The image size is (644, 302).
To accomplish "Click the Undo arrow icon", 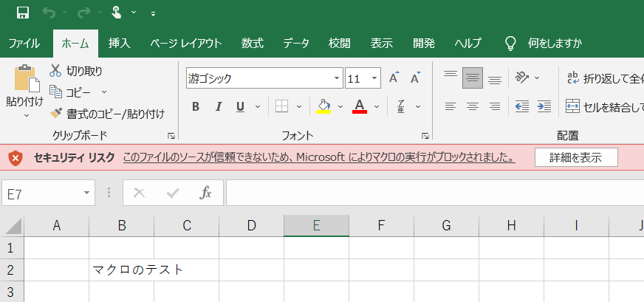I will click(x=49, y=13).
